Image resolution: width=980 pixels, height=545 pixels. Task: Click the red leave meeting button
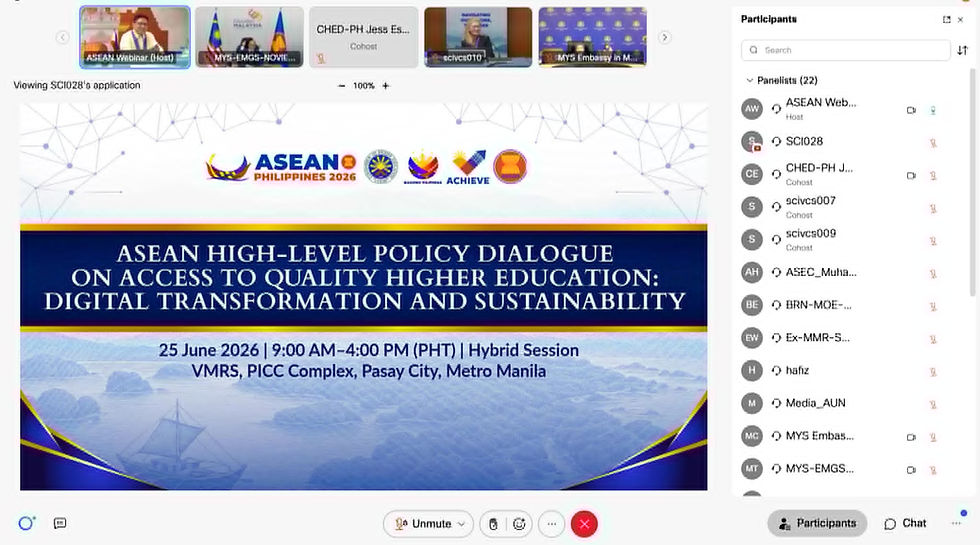[584, 524]
